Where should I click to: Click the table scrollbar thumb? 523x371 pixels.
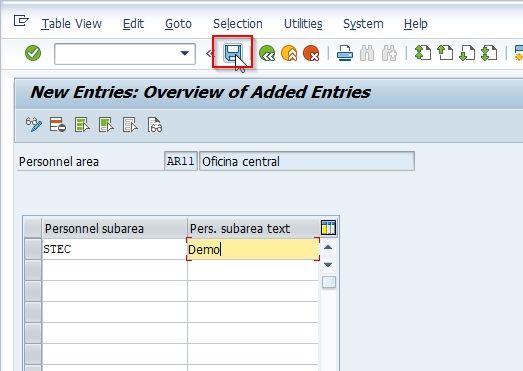329,282
